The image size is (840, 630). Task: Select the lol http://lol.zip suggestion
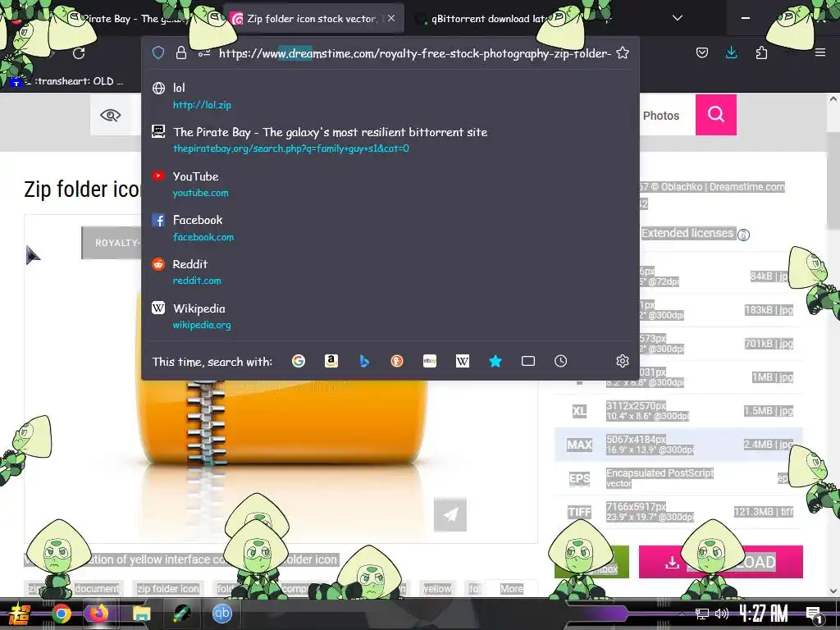coord(390,96)
